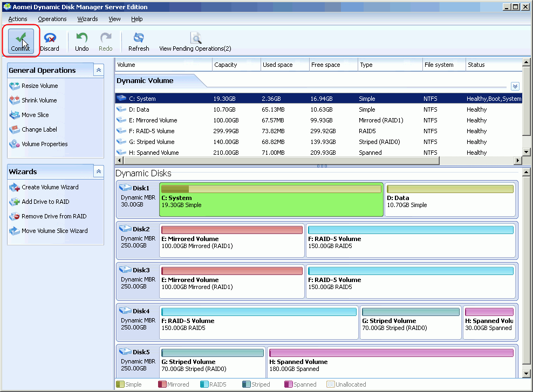Click the Commit toolbar icon
Screen dimensions: 533x392
[20, 42]
